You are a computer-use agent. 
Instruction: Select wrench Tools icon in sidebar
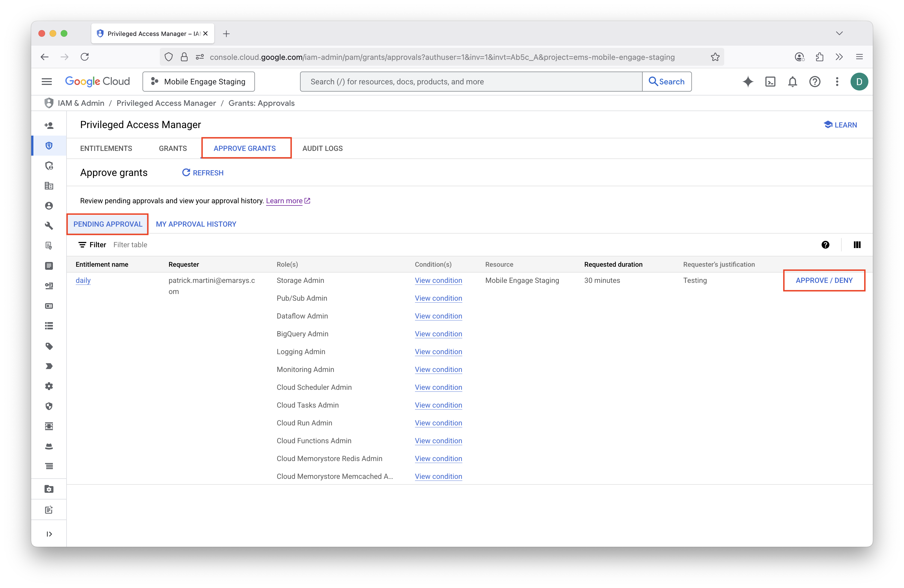pyautogui.click(x=49, y=226)
